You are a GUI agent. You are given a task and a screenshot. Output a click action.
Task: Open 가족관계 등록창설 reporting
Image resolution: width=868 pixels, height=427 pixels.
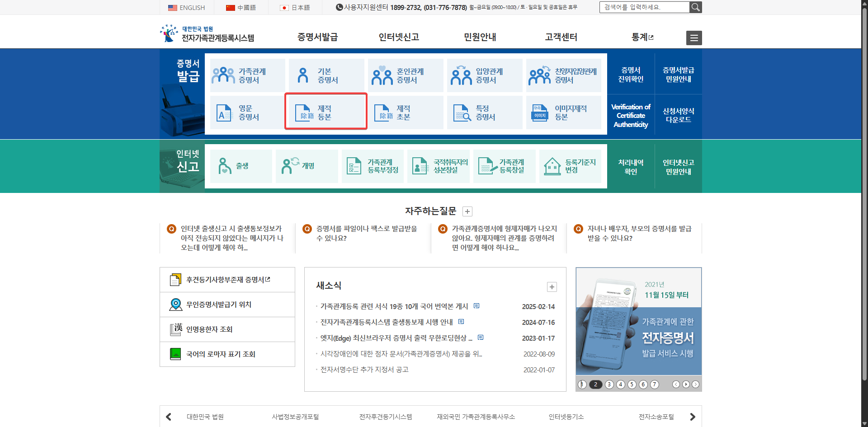click(504, 166)
